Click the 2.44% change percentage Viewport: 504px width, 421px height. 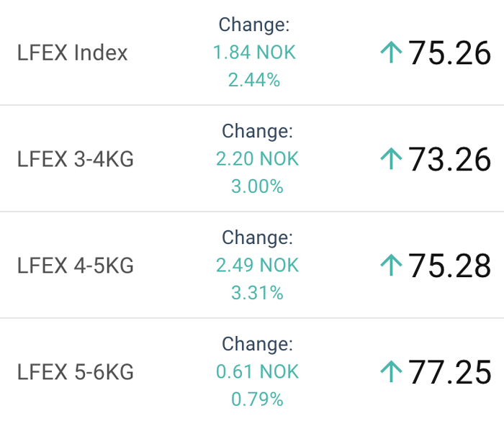click(254, 80)
